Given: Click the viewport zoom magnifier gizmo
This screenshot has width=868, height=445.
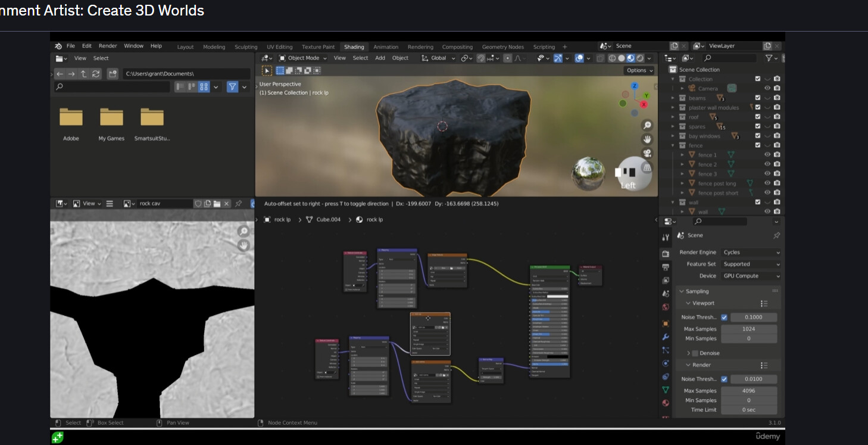Looking at the screenshot, I should click(647, 125).
